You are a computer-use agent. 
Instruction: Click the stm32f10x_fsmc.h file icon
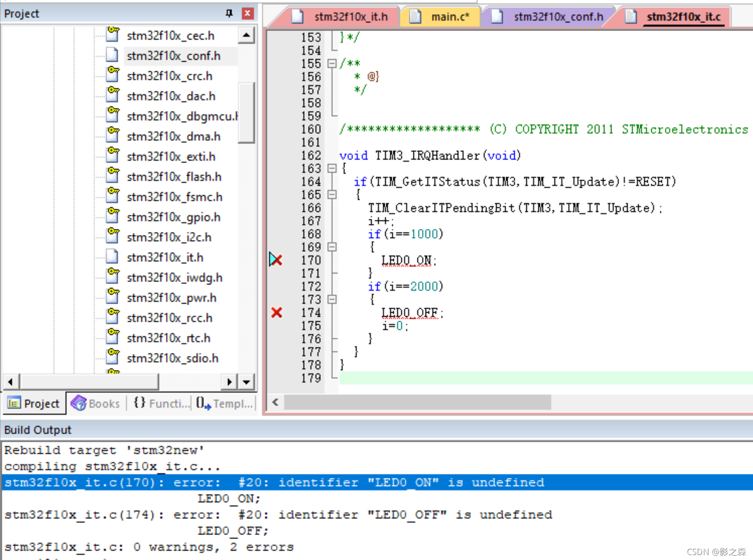click(x=112, y=196)
